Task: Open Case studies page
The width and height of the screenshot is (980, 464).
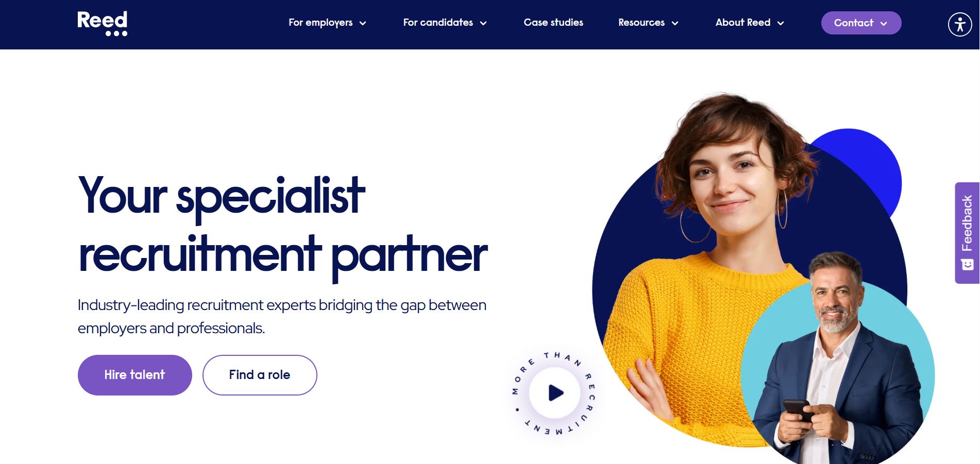Action: pyautogui.click(x=553, y=23)
